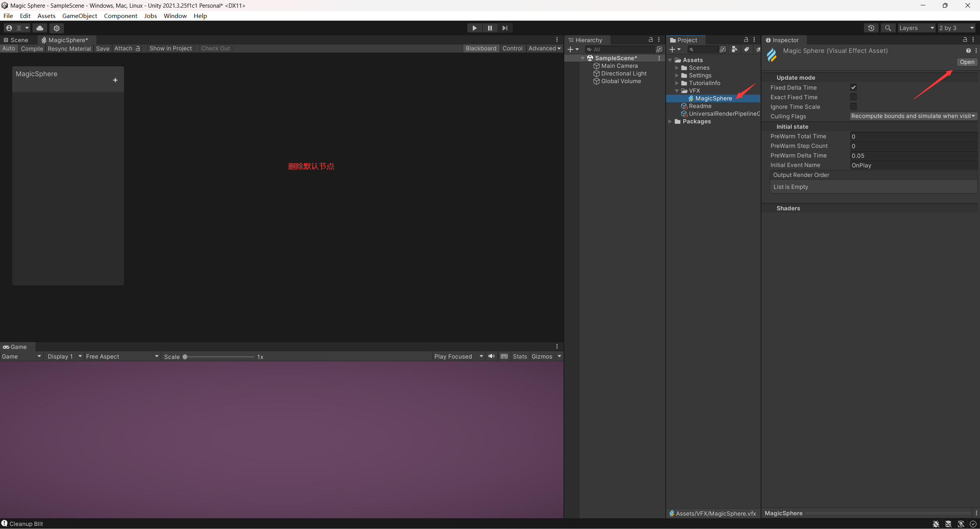
Task: Click the Play button in toolbar
Action: [474, 28]
